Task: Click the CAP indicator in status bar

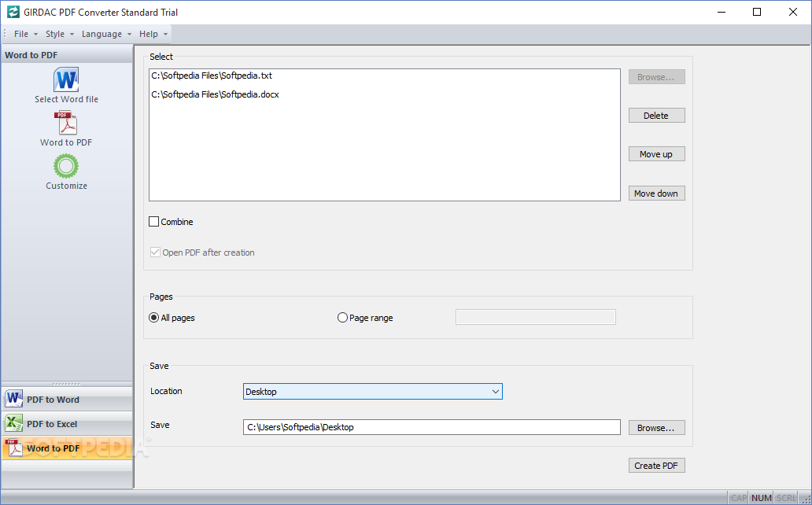Action: tap(739, 498)
